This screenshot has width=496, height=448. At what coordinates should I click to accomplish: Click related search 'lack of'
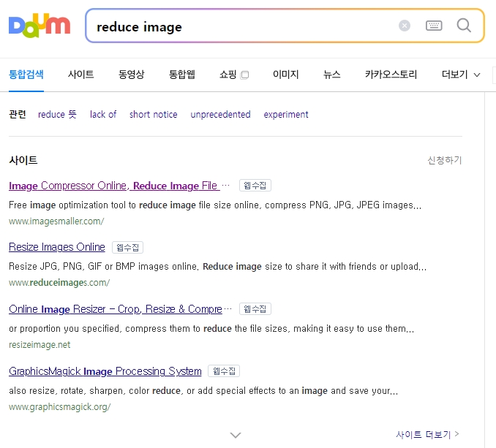pyautogui.click(x=103, y=114)
